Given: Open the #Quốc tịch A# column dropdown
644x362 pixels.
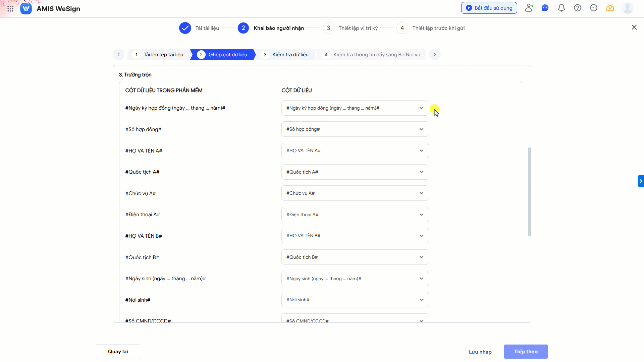Looking at the screenshot, I should tap(355, 172).
